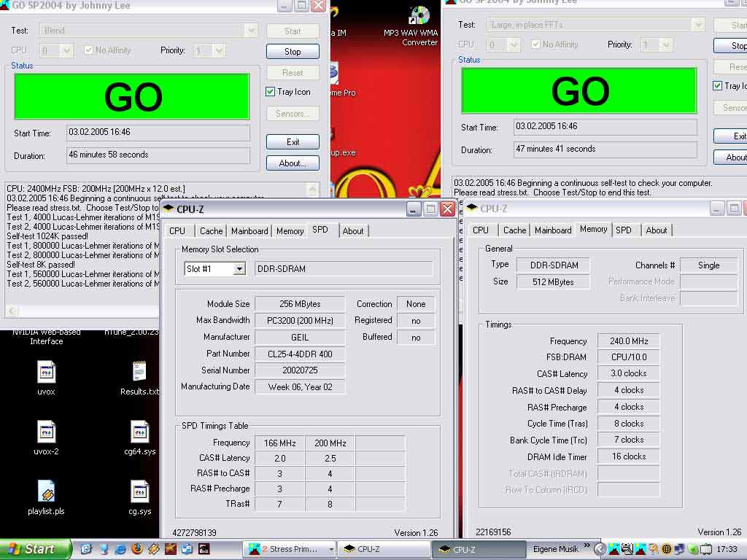Click the horizontal scroll left arrow in Blend log

point(12,311)
